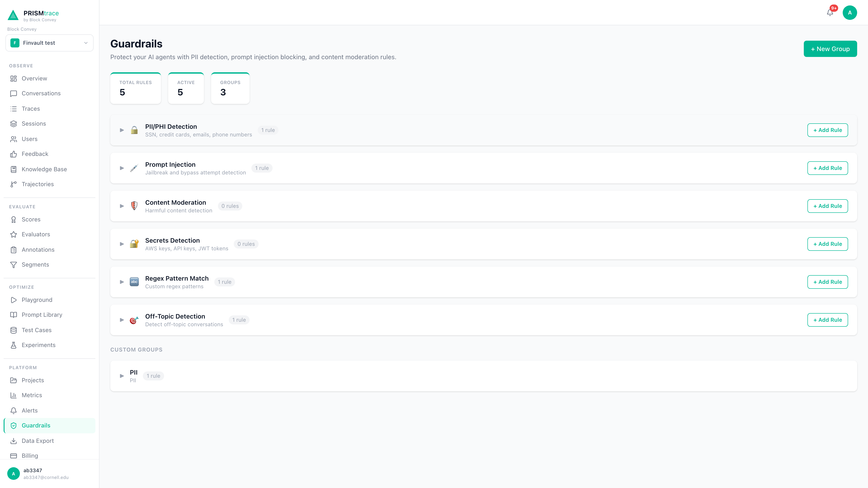Click the '0 rules' badge on Secrets Detection
This screenshot has height=488, width=868.
[x=246, y=244]
